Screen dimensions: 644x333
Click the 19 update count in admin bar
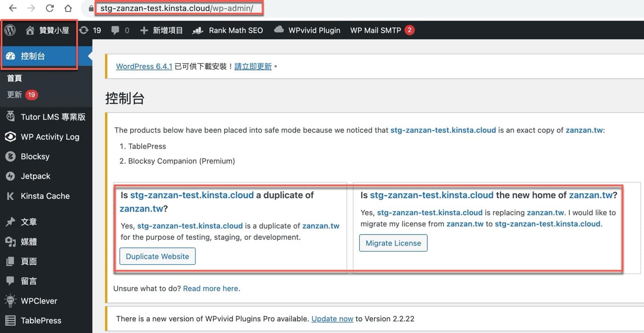(97, 30)
